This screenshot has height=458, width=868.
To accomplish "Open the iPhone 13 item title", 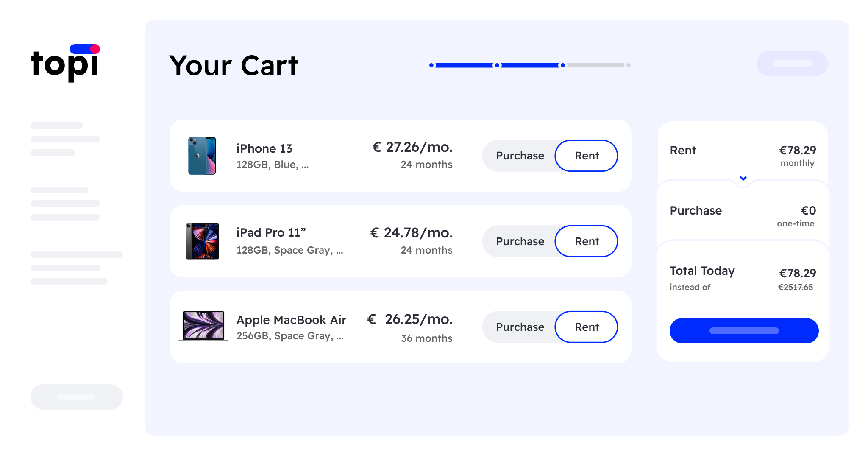I will 264,148.
